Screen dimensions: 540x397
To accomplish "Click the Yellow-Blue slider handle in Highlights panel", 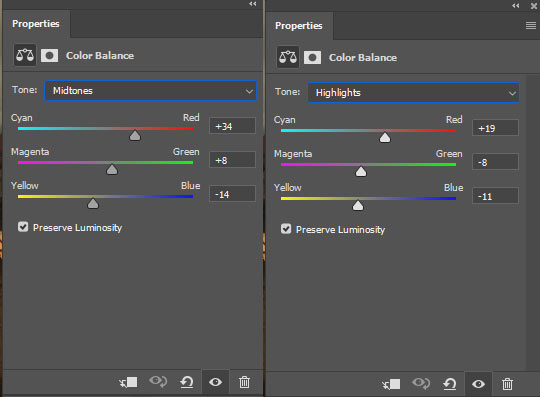I will (358, 206).
